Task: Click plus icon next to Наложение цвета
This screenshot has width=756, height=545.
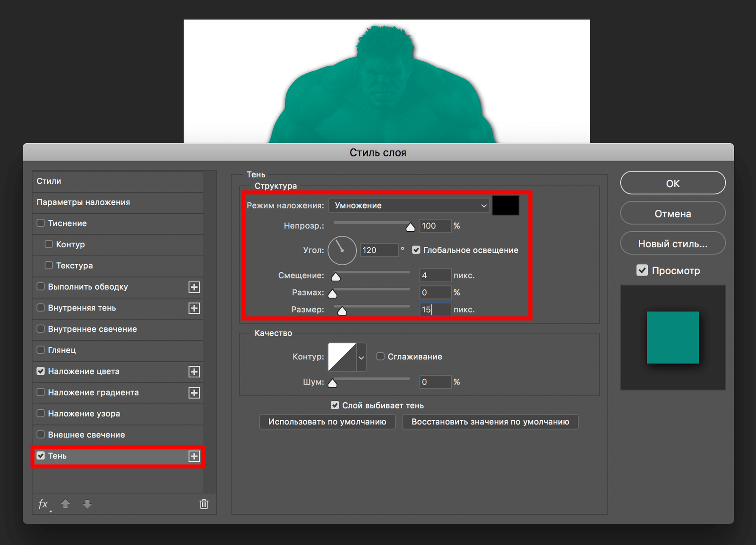Action: tap(194, 372)
